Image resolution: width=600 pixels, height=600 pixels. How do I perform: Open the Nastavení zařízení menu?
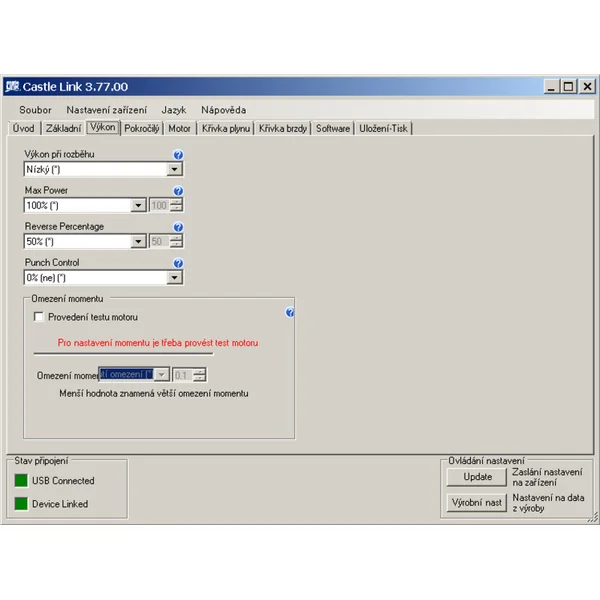pos(106,110)
